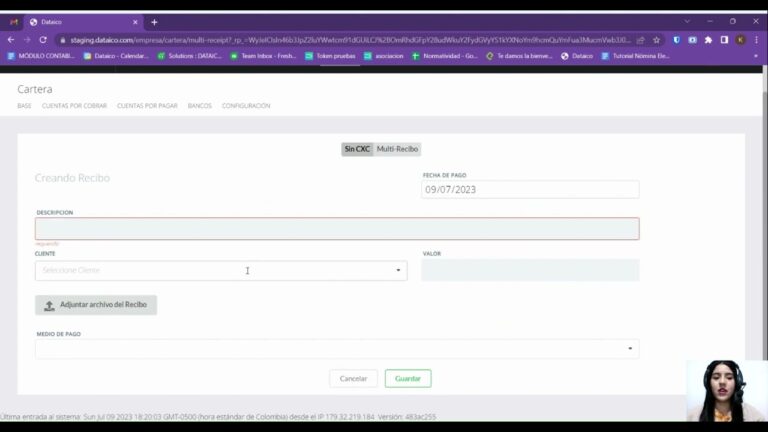Open the Team Inbox - Fresh bookmark

coord(264,56)
